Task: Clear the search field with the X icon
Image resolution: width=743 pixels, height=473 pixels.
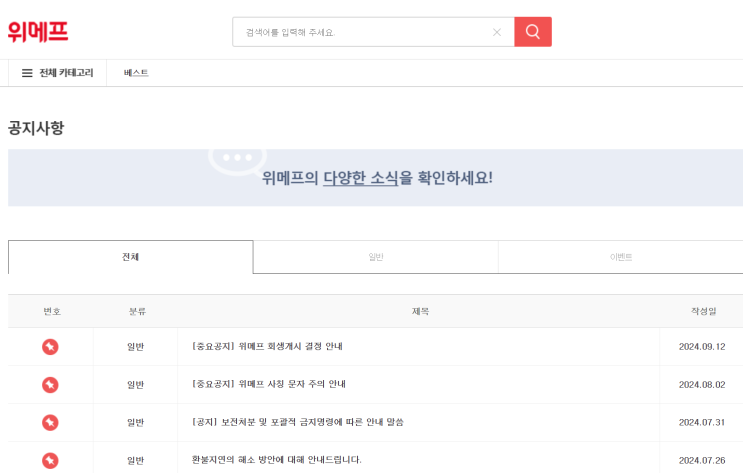Action: (497, 32)
